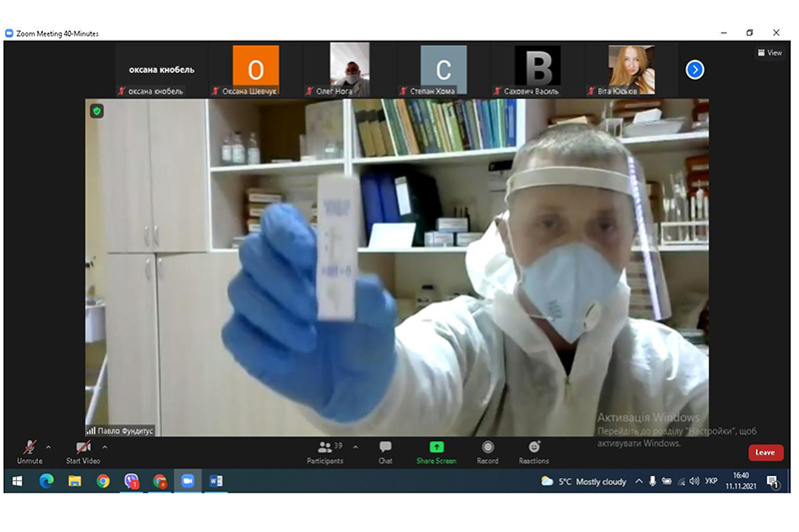
Task: Switch the УКР keyboard language indicator
Action: pyautogui.click(x=711, y=481)
